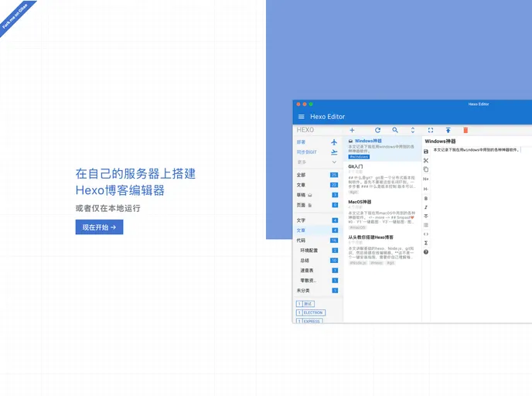Click the green macOS zoom button
The width and height of the screenshot is (532, 396).
point(311,104)
